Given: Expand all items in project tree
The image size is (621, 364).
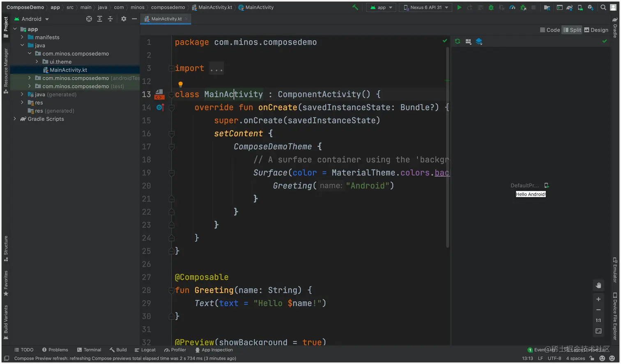Looking at the screenshot, I should click(100, 19).
